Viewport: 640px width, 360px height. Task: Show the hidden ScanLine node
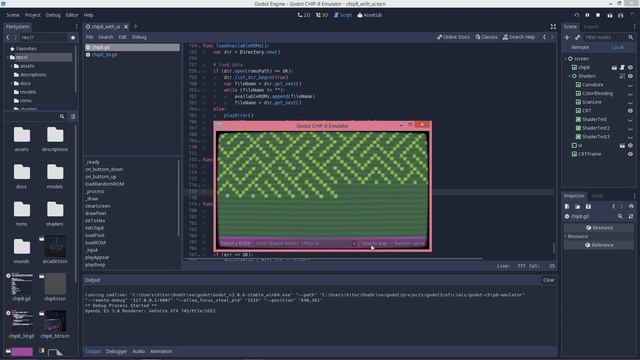[630, 102]
